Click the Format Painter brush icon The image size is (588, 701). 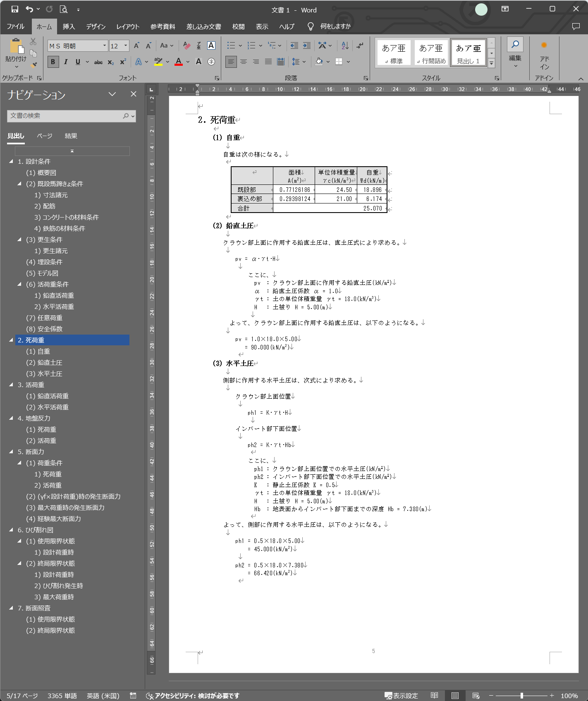point(33,65)
